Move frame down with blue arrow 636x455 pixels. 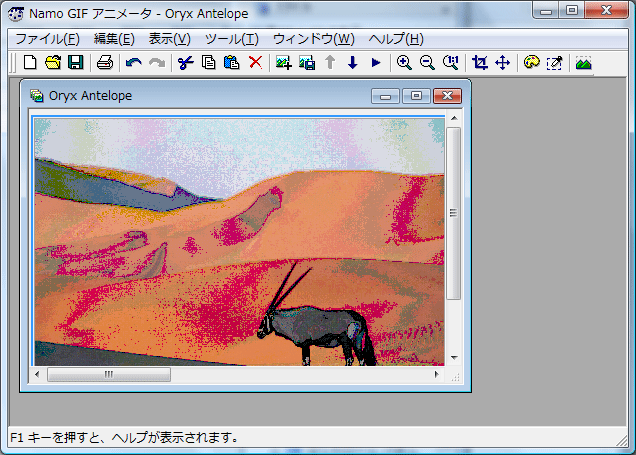(353, 63)
